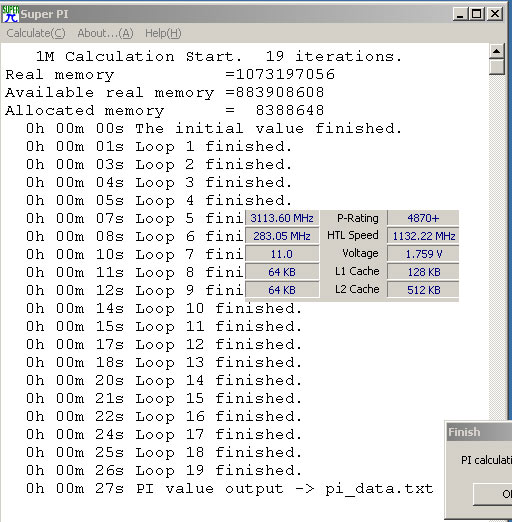Click the 'Loop 13 finished' line
Screen dimensions: 512x522
pos(164,363)
